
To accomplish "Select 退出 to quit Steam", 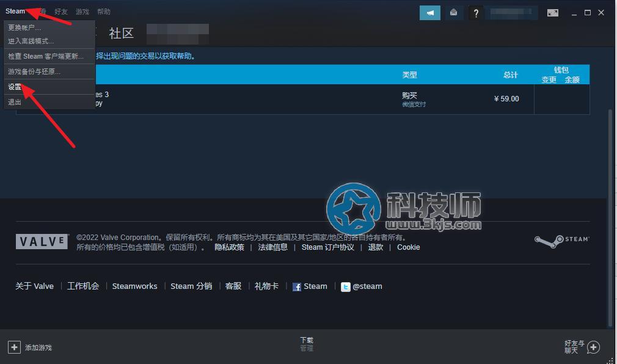I will [x=49, y=102].
